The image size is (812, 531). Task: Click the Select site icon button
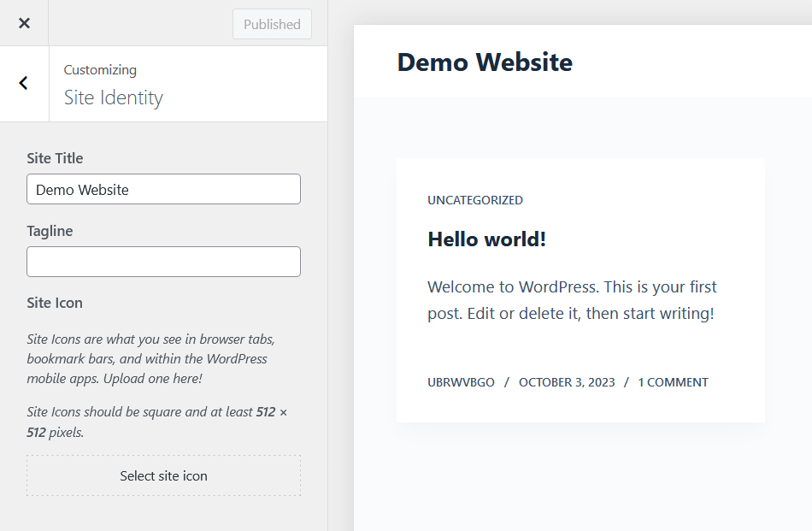click(163, 475)
